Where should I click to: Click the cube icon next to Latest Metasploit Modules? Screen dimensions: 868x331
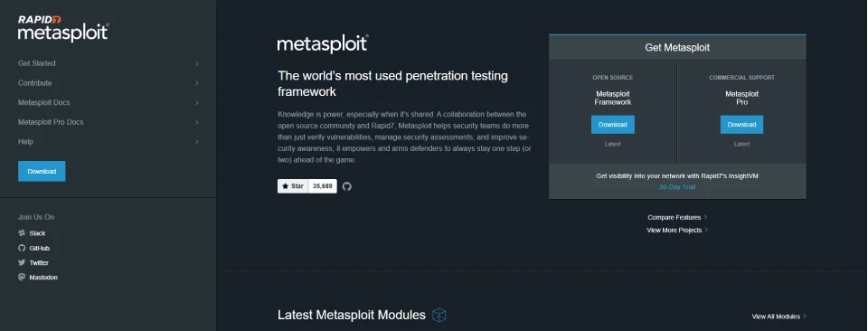pos(439,315)
